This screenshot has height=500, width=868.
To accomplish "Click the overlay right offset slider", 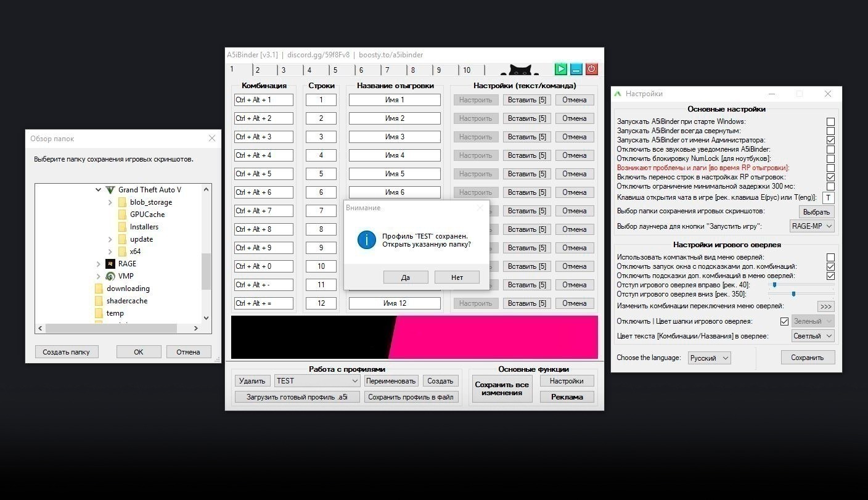I will [801, 285].
